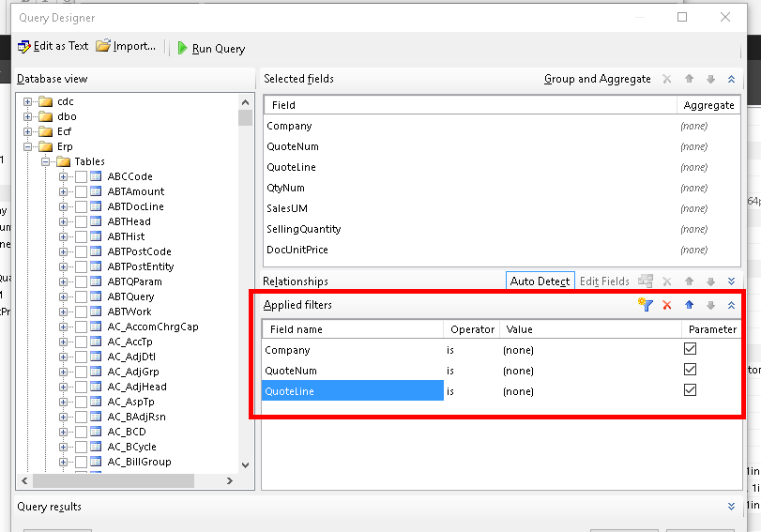Click the ABTHead table icon
This screenshot has width=761, height=532.
96,221
